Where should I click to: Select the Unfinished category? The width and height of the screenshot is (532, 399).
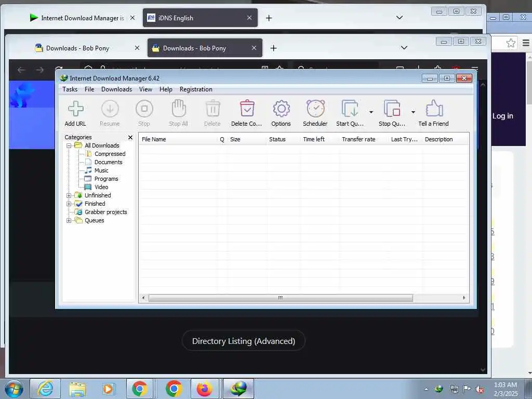pos(98,195)
